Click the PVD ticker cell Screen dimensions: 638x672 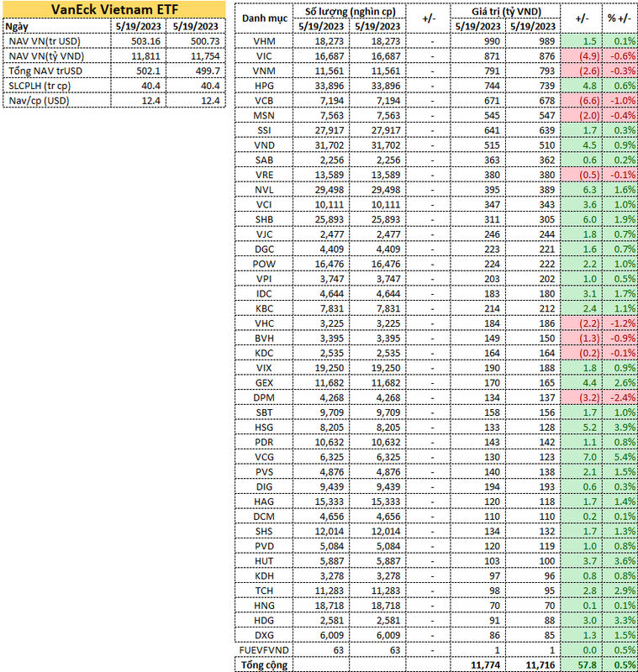pos(264,547)
